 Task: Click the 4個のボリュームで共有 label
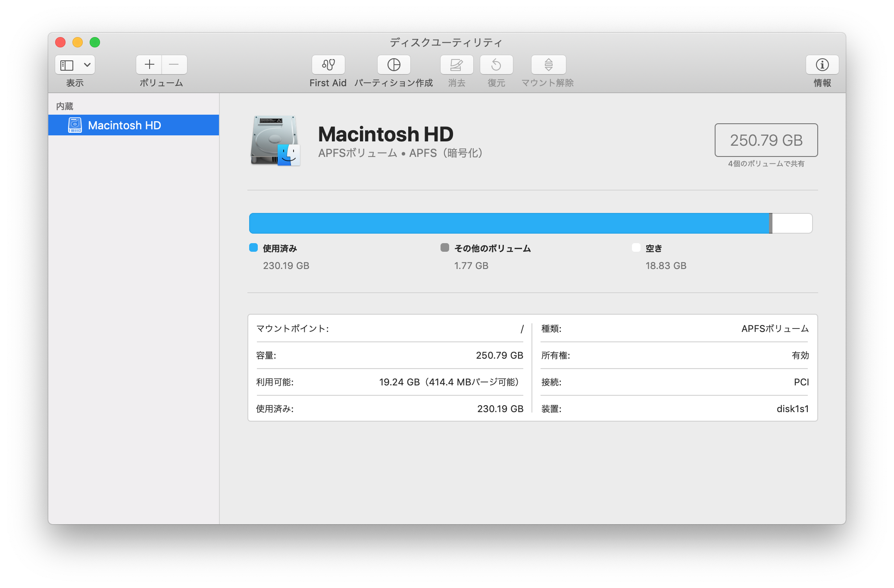(766, 164)
